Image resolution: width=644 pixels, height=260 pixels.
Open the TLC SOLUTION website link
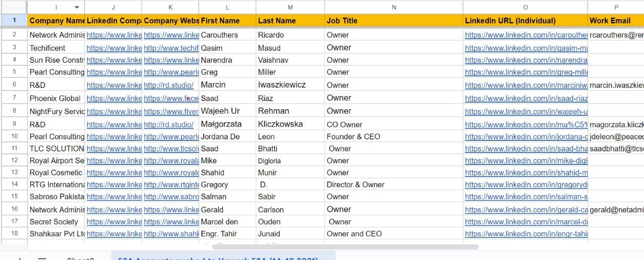coord(171,149)
